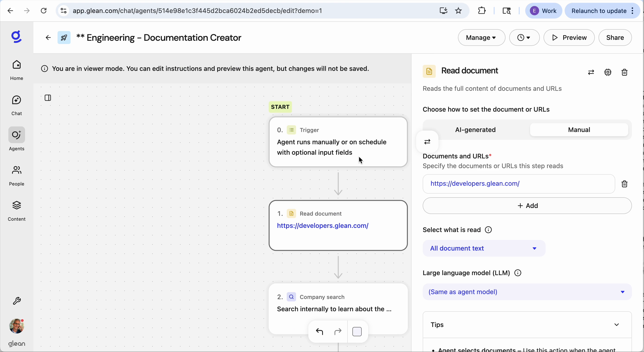The width and height of the screenshot is (644, 352).
Task: Open the Work browser profile menu
Action: click(x=544, y=10)
